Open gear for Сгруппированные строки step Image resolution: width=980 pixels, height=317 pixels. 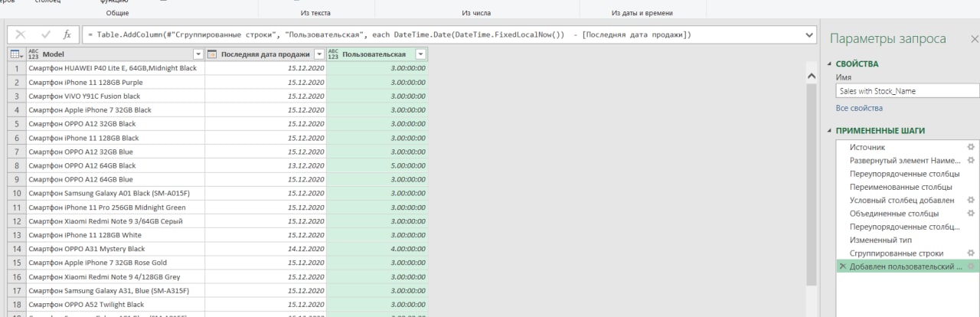tap(971, 253)
